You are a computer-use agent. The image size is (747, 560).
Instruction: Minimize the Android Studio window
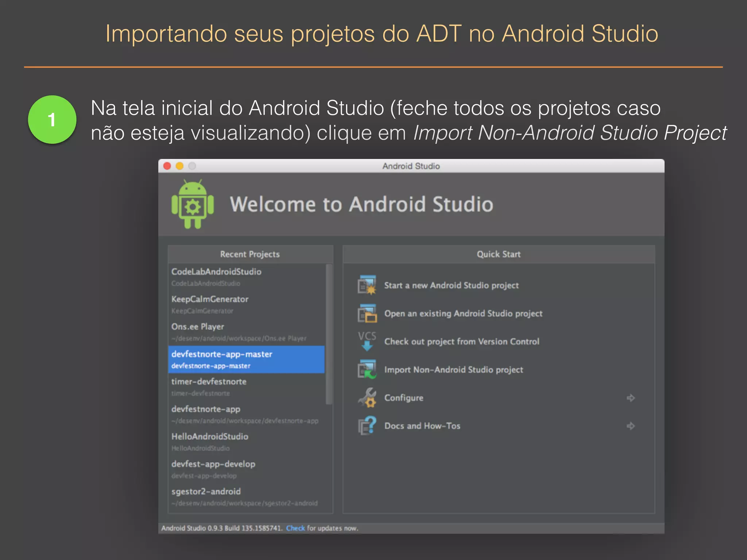pyautogui.click(x=179, y=166)
